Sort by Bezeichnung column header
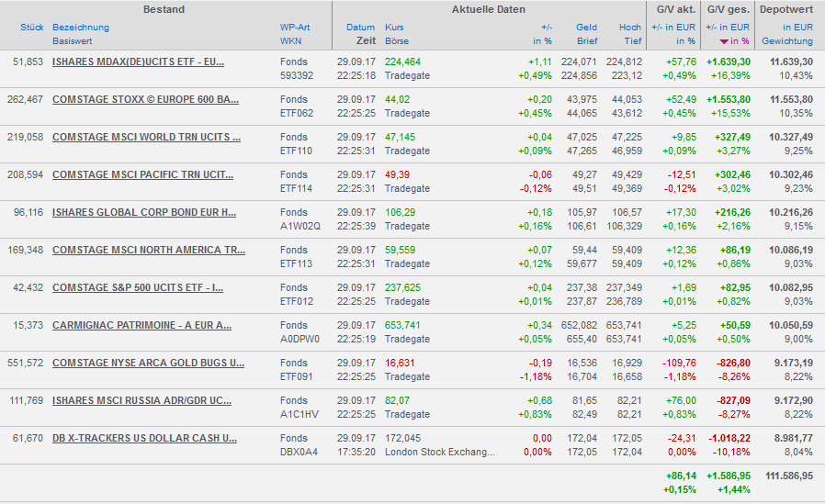 pyautogui.click(x=81, y=28)
